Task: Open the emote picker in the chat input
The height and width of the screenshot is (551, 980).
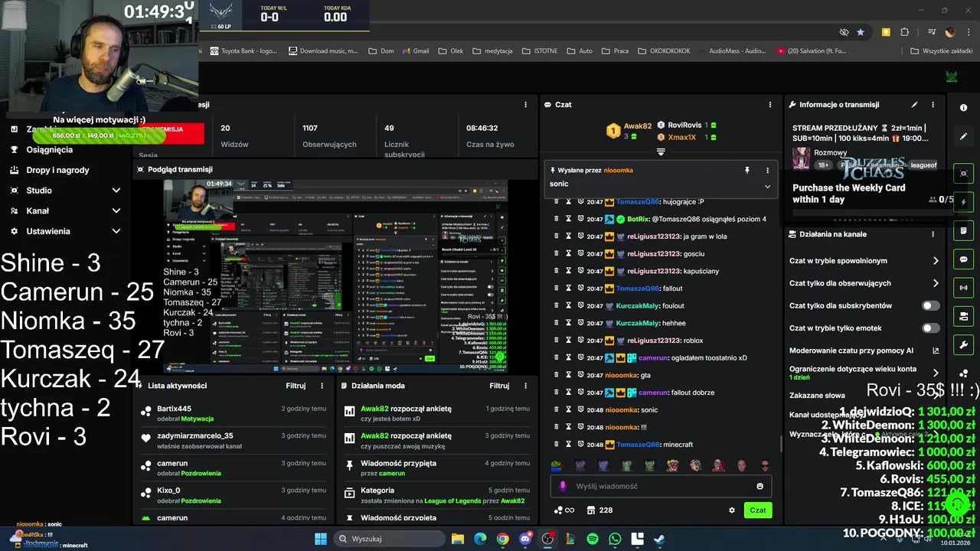Action: [759, 486]
